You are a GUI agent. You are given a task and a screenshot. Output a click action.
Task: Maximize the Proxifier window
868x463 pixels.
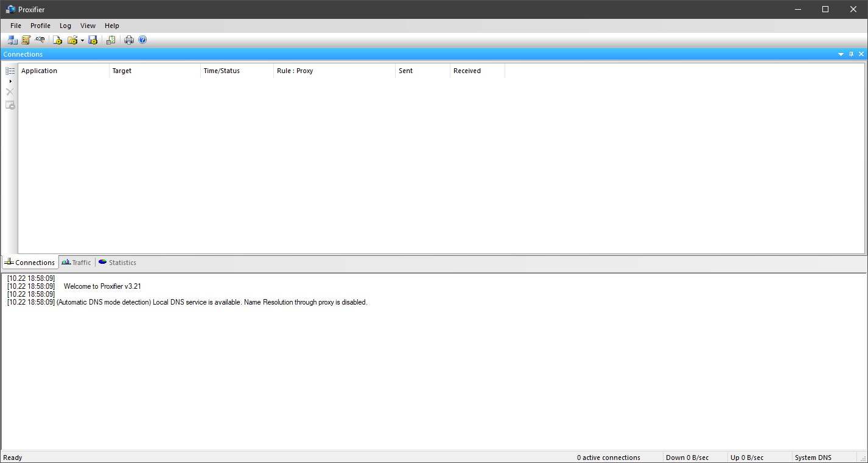point(825,9)
